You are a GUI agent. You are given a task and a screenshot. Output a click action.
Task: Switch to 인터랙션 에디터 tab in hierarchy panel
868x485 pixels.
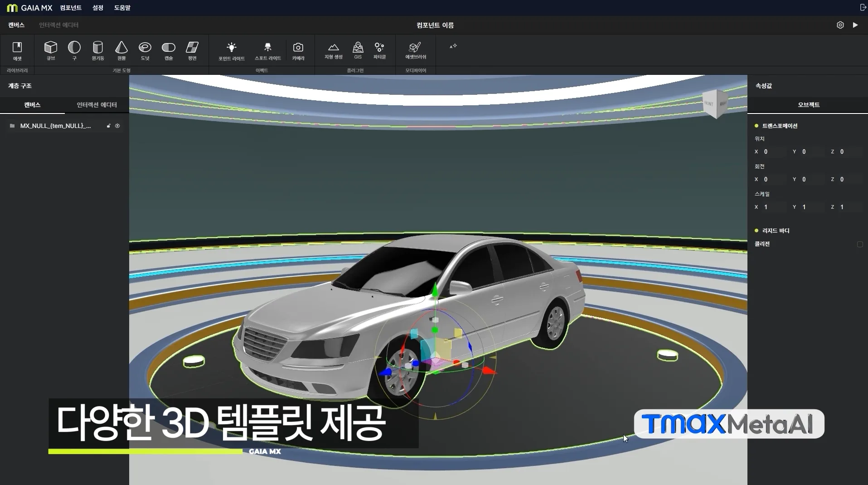pyautogui.click(x=97, y=105)
